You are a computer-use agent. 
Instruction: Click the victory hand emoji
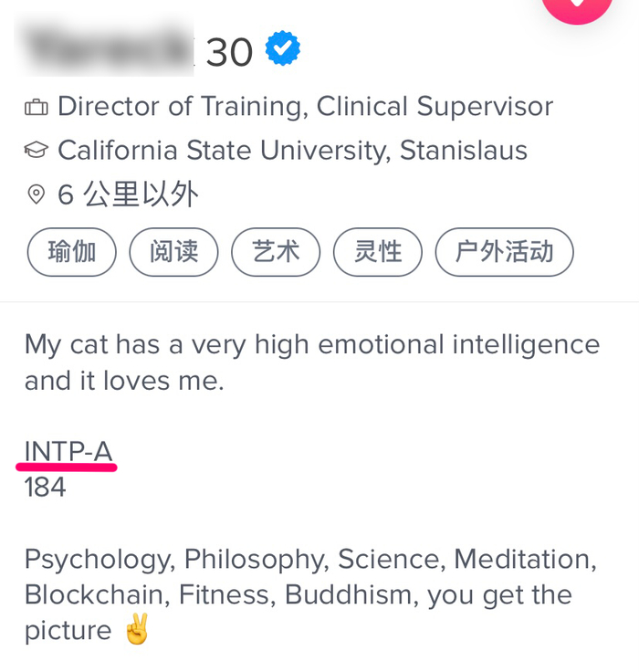[137, 630]
